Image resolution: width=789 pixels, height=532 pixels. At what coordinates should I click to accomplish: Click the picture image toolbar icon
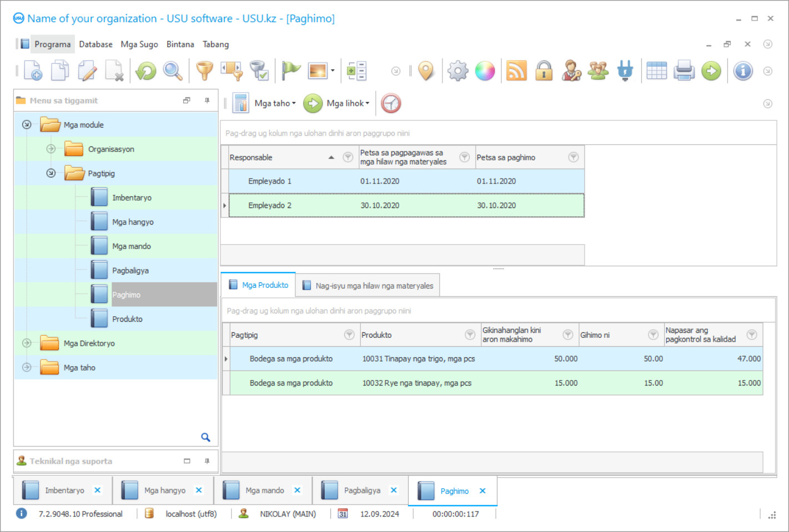pyautogui.click(x=318, y=70)
